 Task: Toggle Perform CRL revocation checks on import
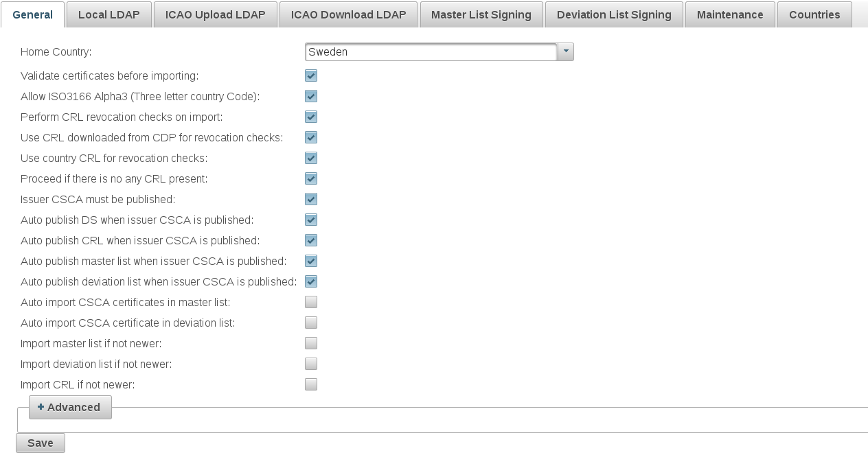click(311, 117)
